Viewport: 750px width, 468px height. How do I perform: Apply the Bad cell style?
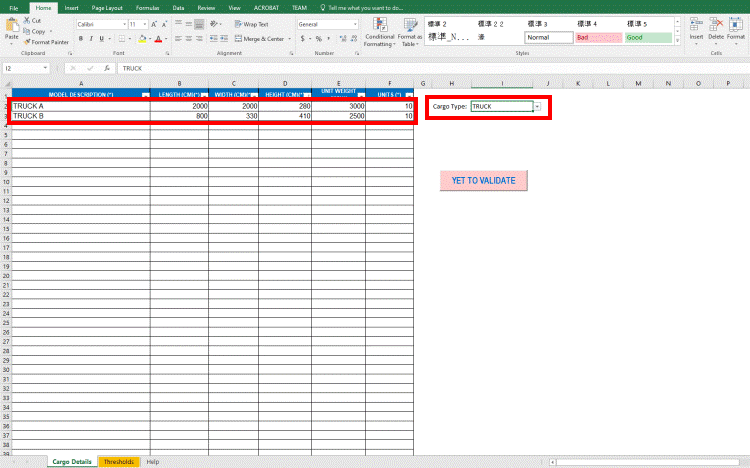coord(597,37)
